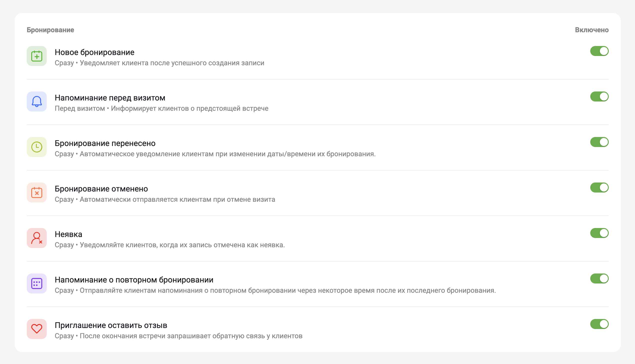Open Напоминание о повторном бронировании title
This screenshot has height=364, width=635.
(x=134, y=280)
